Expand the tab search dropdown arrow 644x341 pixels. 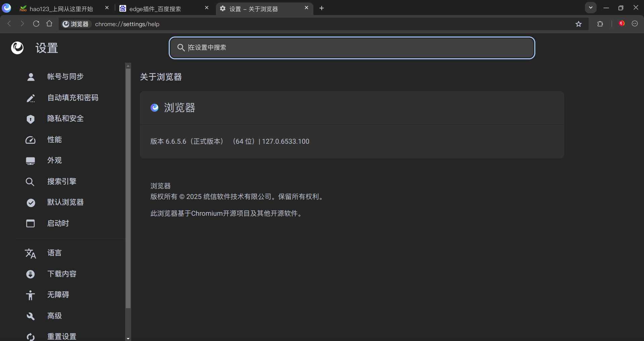(591, 8)
